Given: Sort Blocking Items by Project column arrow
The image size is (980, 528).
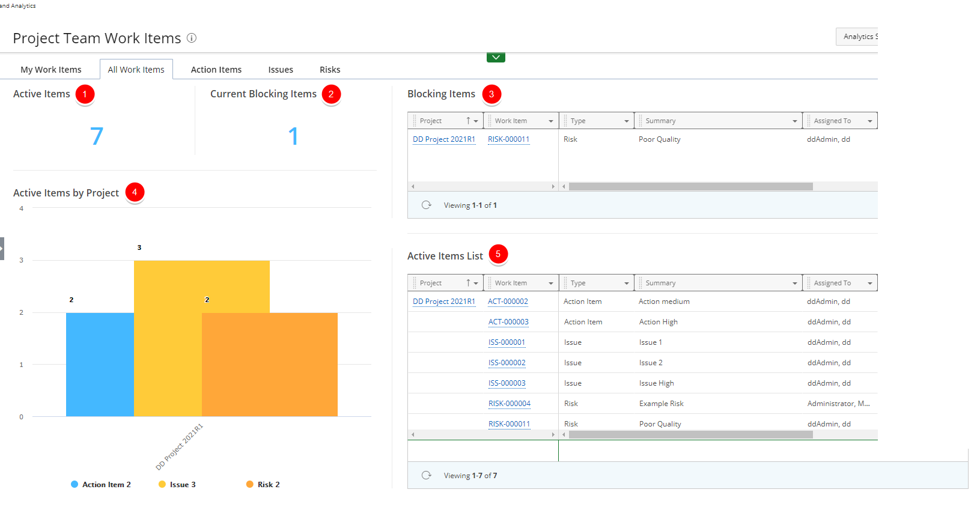Looking at the screenshot, I should point(468,121).
